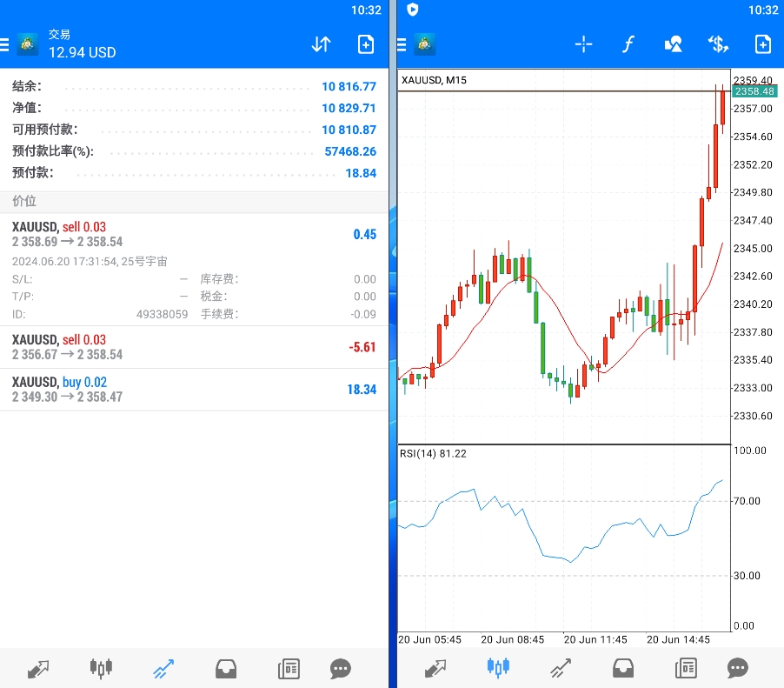The height and width of the screenshot is (688, 784).
Task: Open symbol switch dollar icon on chart
Action: [x=718, y=44]
